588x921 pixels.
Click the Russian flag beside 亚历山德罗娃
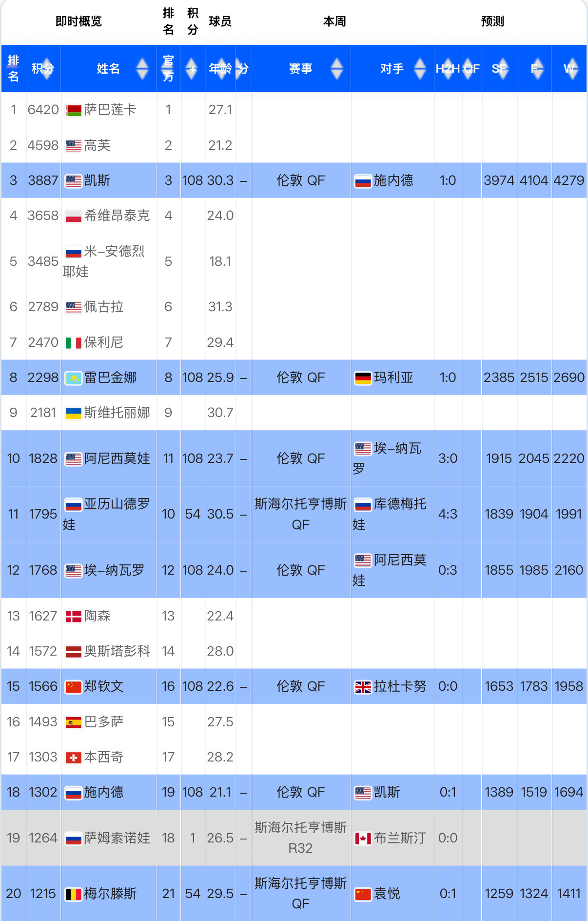tap(74, 504)
